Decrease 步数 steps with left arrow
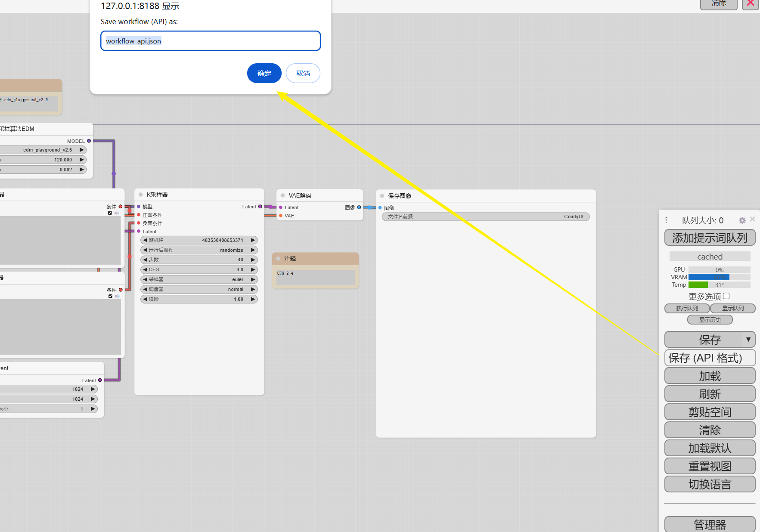 tap(145, 260)
